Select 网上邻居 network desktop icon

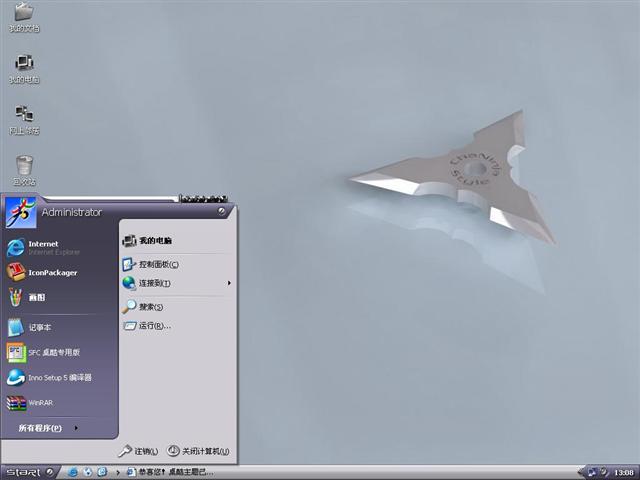tap(24, 120)
